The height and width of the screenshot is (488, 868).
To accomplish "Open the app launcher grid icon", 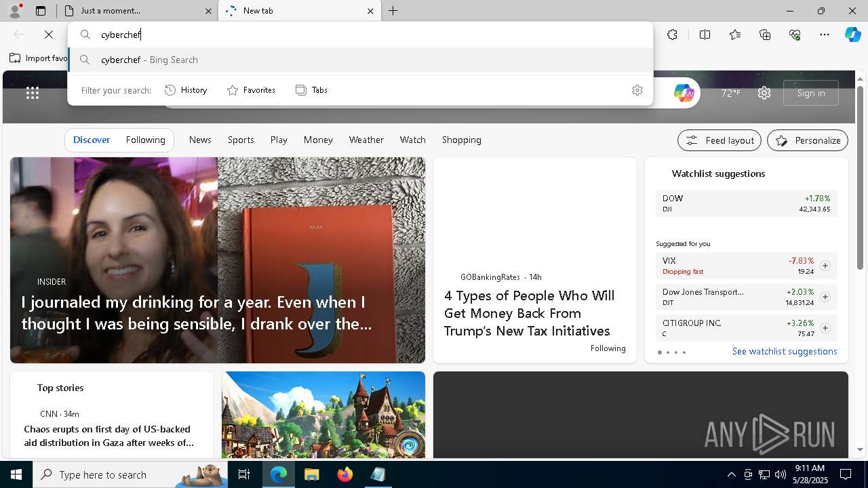I will (x=33, y=93).
